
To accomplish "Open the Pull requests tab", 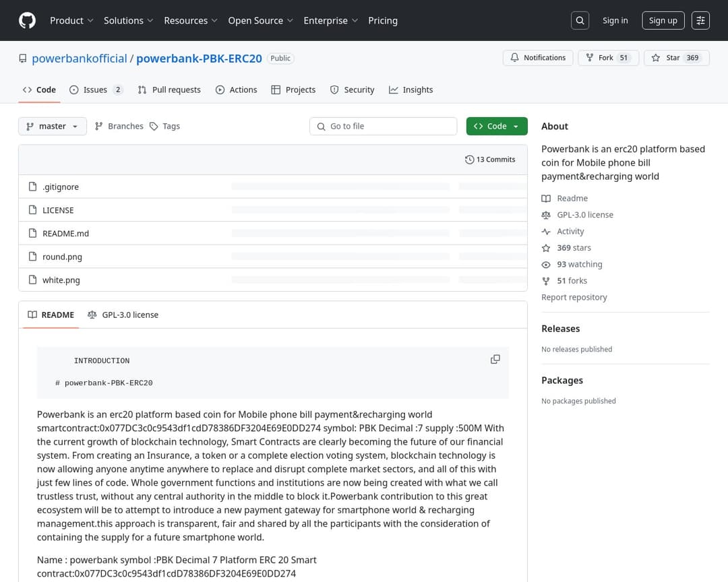I will (x=169, y=90).
